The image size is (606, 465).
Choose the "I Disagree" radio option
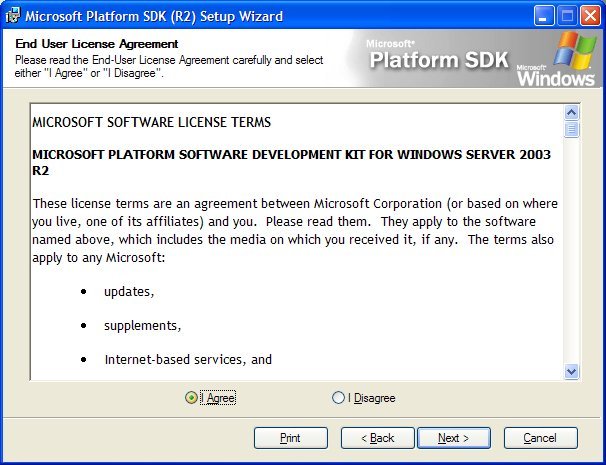click(338, 398)
